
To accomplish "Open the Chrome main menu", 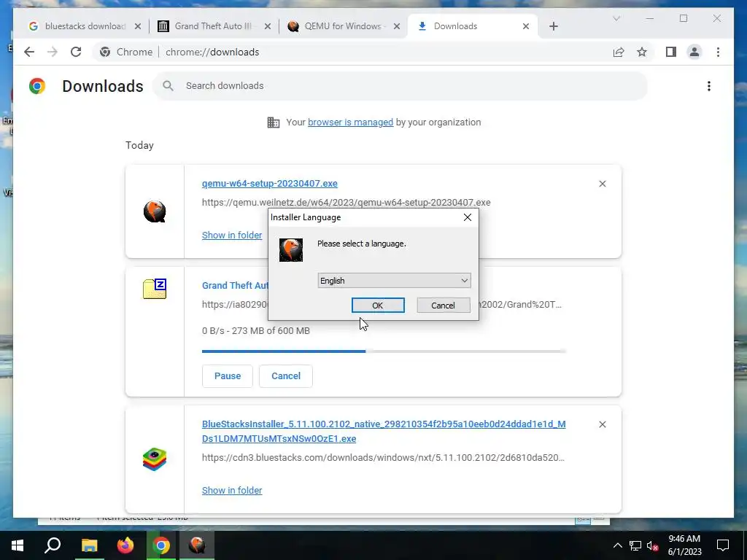I will point(718,52).
